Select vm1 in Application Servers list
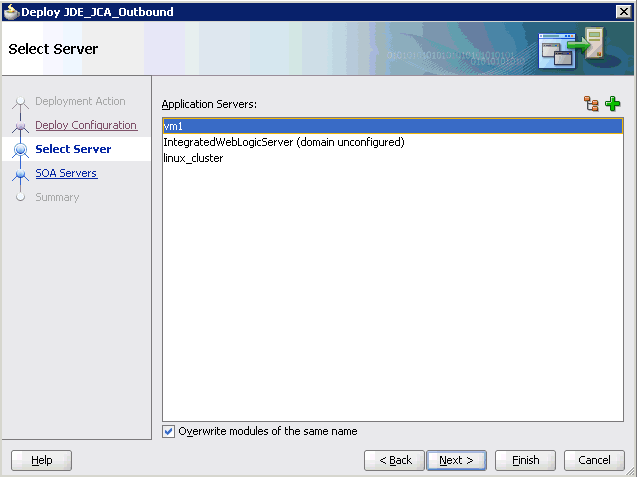Viewport: 637px width, 477px height. pyautogui.click(x=392, y=126)
